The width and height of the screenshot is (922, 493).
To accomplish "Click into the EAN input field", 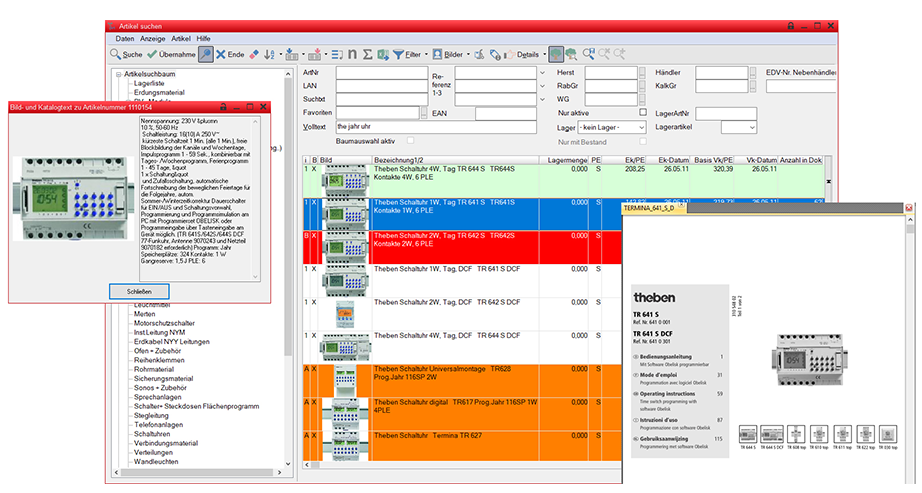I will 506,114.
